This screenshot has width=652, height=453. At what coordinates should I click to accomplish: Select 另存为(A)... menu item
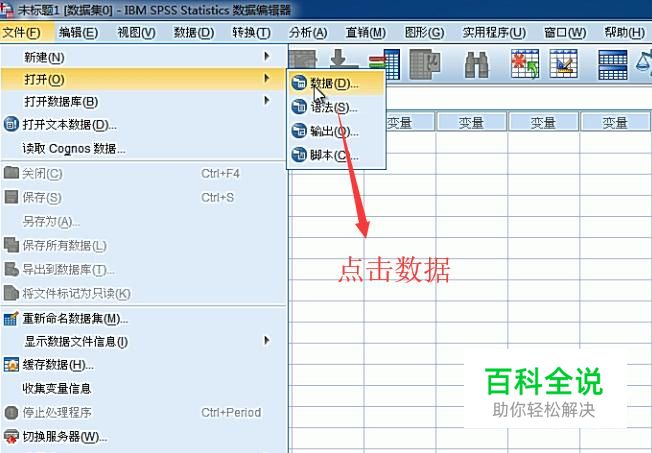tap(144, 221)
